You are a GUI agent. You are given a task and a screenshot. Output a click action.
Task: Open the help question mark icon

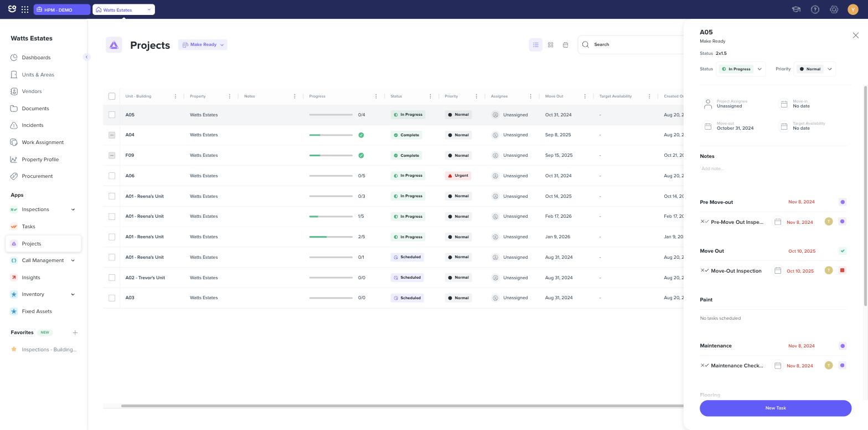pyautogui.click(x=815, y=9)
